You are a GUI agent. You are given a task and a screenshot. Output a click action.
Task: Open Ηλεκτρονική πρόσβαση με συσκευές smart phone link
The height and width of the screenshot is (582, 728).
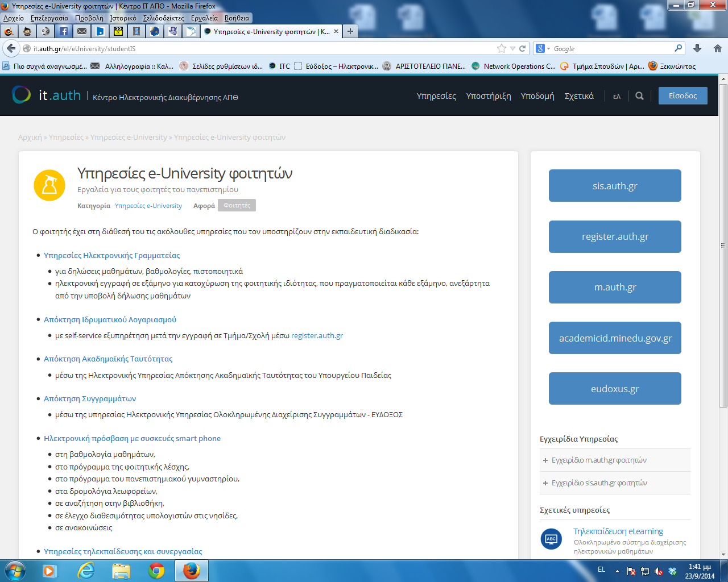(132, 439)
